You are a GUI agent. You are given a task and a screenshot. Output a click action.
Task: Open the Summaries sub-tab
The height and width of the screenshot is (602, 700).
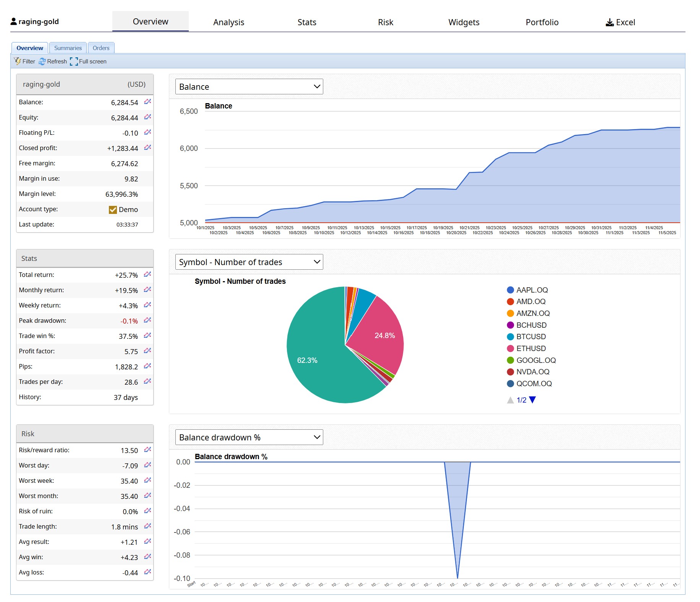click(x=68, y=48)
